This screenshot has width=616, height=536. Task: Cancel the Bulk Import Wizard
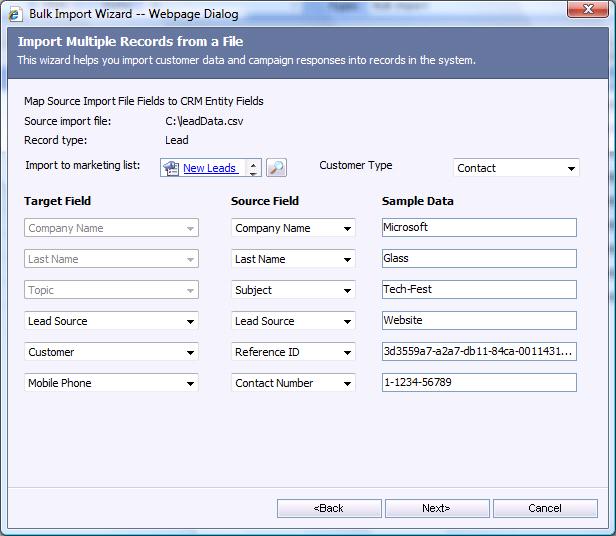click(544, 508)
